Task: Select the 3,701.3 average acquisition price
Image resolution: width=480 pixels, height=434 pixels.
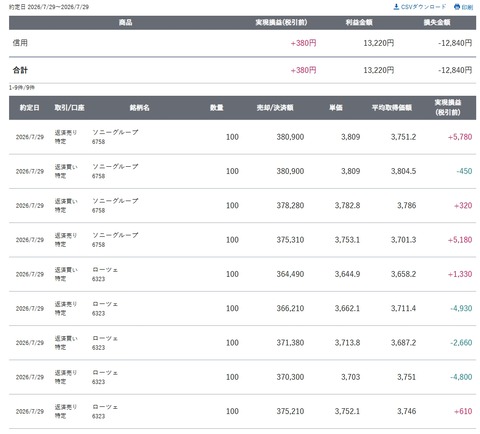Action: pyautogui.click(x=403, y=240)
